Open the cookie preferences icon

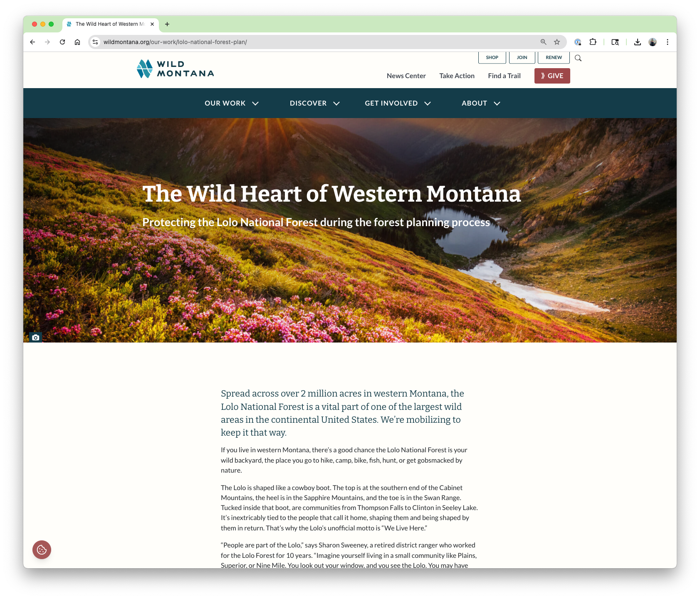(x=42, y=550)
